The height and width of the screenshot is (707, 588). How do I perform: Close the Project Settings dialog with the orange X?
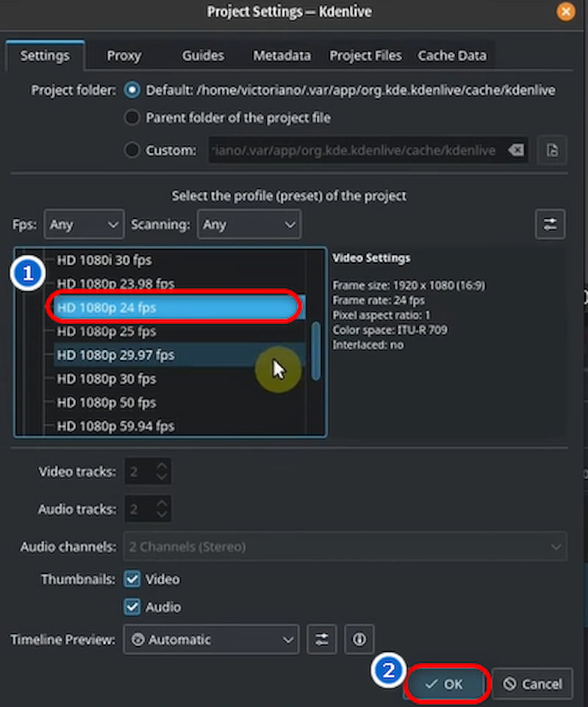565,12
